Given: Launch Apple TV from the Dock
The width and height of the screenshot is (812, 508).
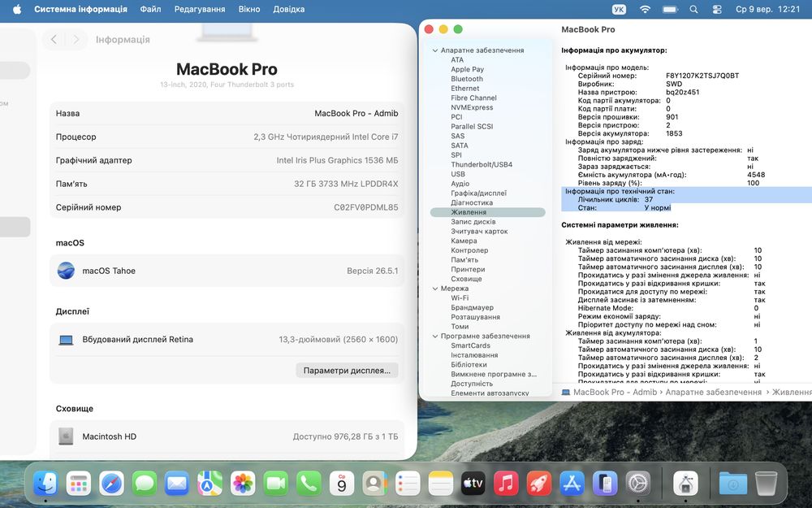Looking at the screenshot, I should click(473, 484).
